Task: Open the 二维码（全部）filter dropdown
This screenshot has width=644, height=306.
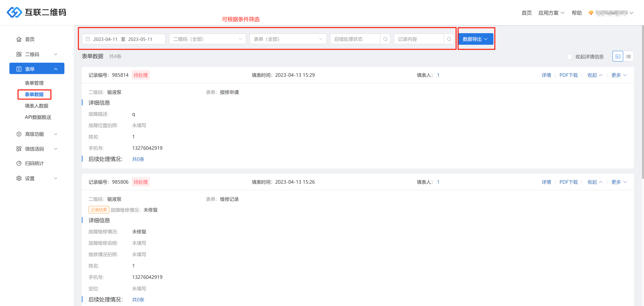Action: [207, 39]
